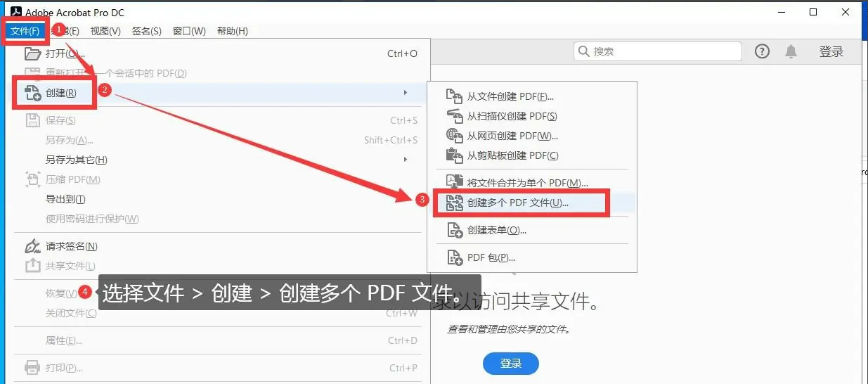
Task: Click the 从扫描仪创建 PDF scanner icon
Action: (455, 116)
